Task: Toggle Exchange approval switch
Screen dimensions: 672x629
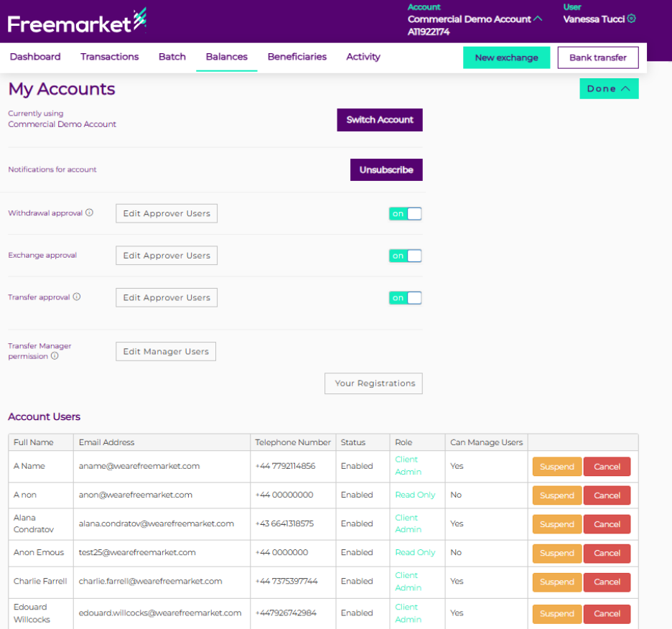Action: pos(405,256)
